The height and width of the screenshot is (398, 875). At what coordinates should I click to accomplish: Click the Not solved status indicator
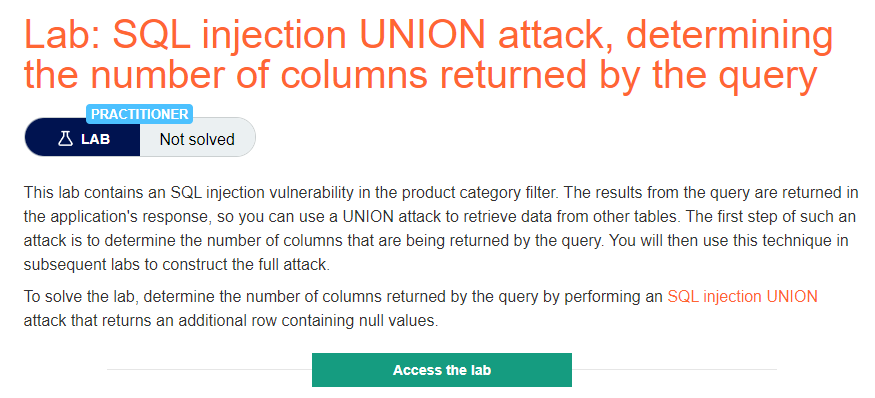[x=197, y=139]
